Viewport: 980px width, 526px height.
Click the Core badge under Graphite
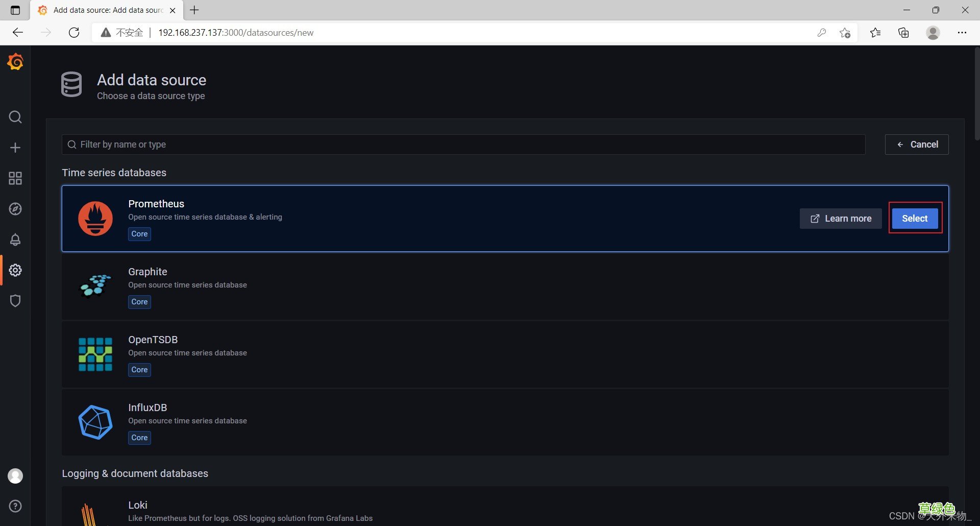click(139, 302)
